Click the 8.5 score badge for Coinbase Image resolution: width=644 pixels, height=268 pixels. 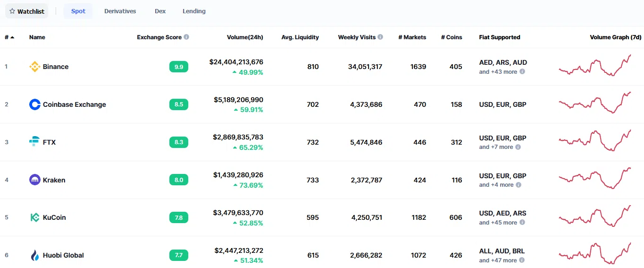(179, 104)
